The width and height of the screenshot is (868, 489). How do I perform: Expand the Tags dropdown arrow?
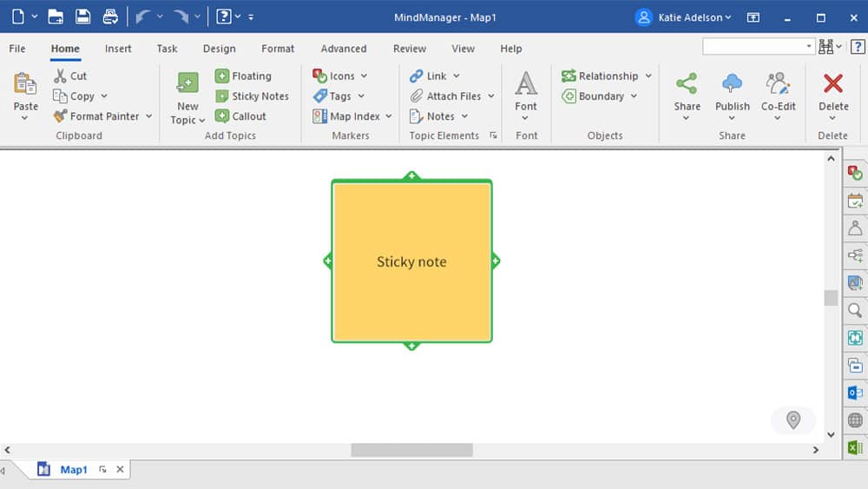361,96
